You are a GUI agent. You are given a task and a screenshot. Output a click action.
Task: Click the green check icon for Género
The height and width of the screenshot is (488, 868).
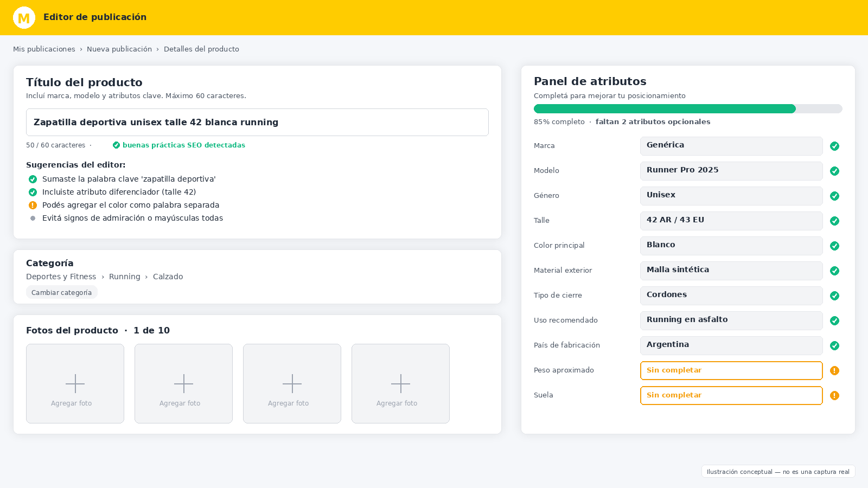835,196
